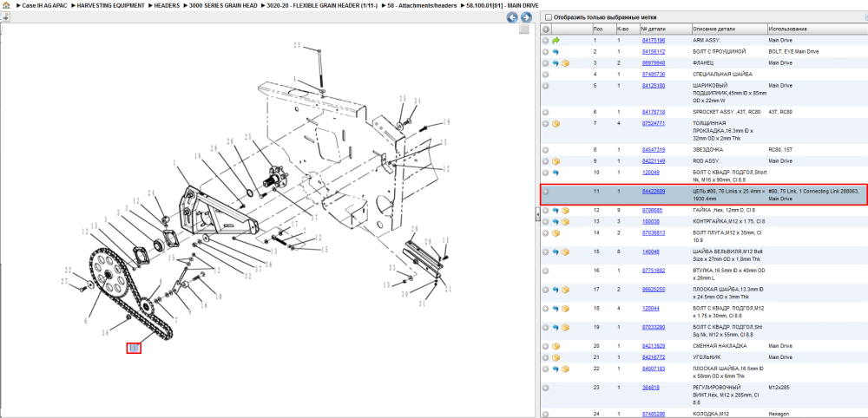Open part number 84007183 link

coord(654,369)
